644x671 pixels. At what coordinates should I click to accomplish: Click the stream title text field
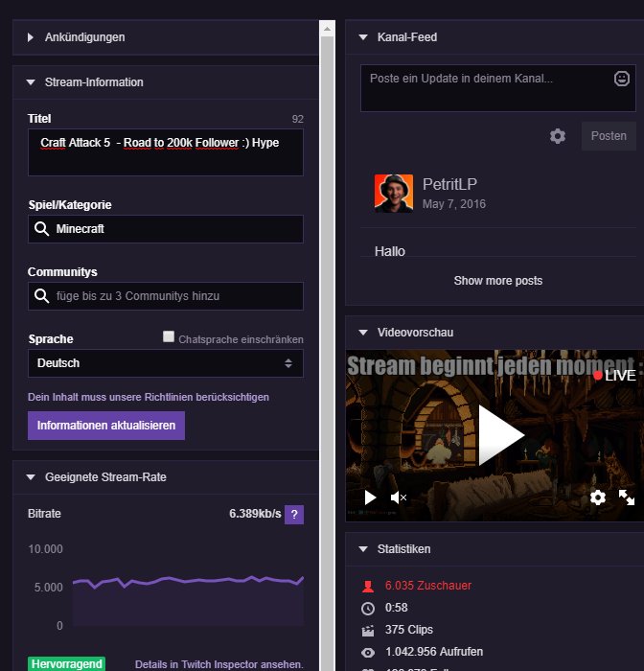pyautogui.click(x=166, y=152)
